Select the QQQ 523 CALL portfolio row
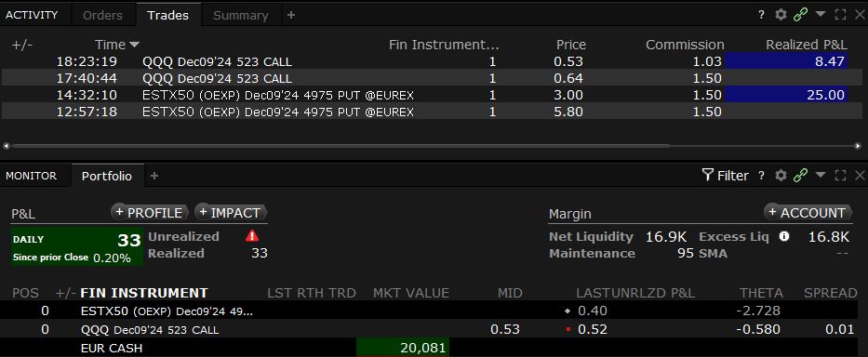Screen dimensions: 868x357 [434, 330]
